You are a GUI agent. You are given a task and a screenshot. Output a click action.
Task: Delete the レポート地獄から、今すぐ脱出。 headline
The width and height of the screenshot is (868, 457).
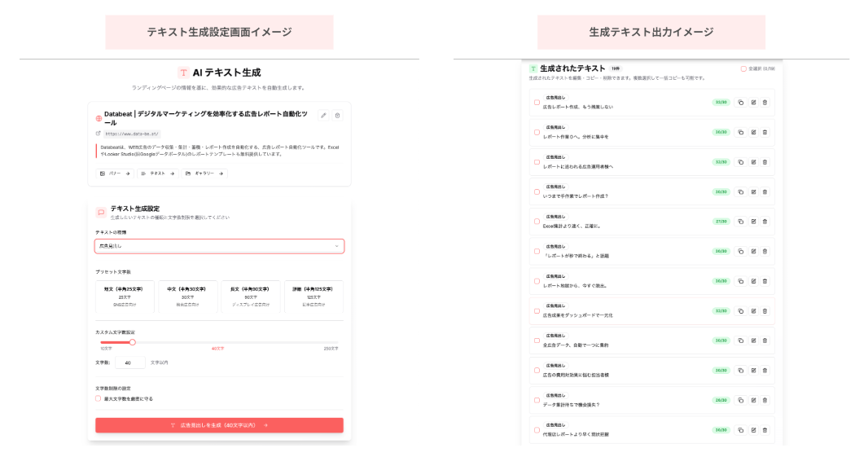(x=765, y=281)
